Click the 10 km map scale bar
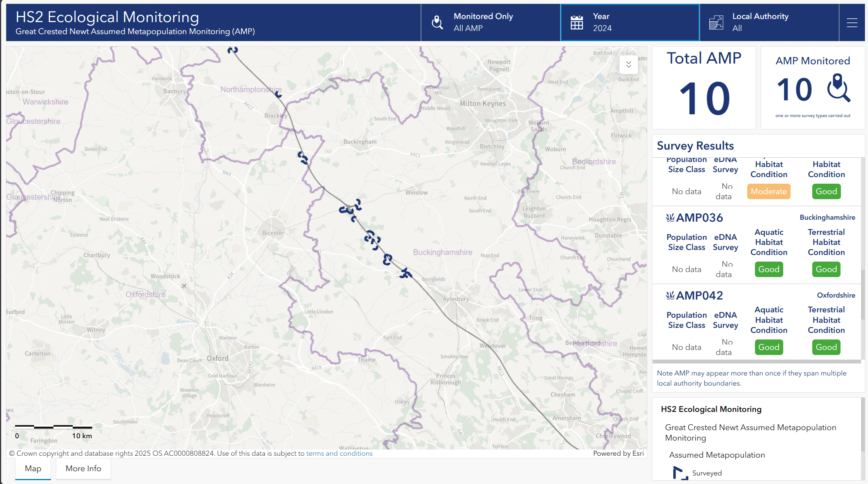This screenshot has width=868, height=484. pos(53,427)
